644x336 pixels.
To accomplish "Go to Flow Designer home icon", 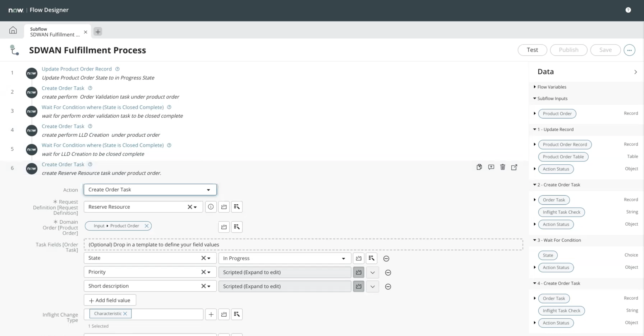I will click(x=13, y=30).
